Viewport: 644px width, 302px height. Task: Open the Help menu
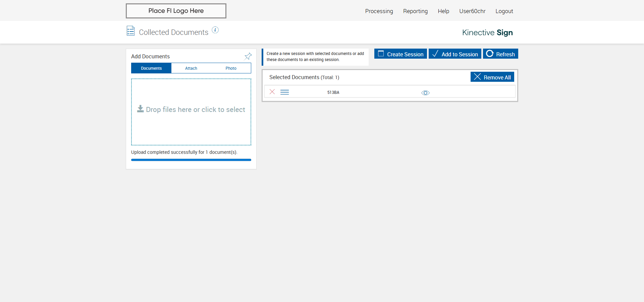pyautogui.click(x=443, y=11)
